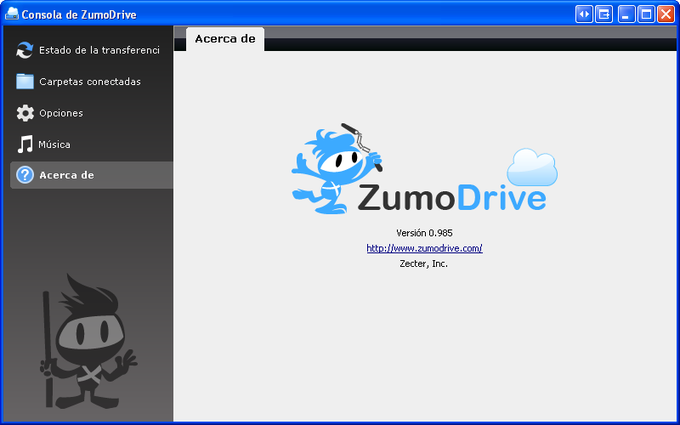Click the transfer status sync arrows icon
The width and height of the screenshot is (680, 425).
click(x=25, y=50)
